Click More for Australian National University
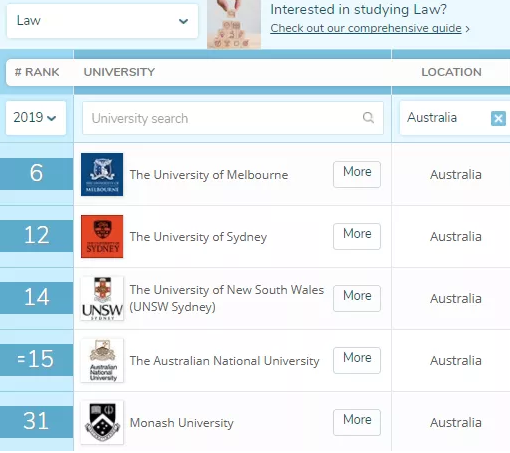The height and width of the screenshot is (453, 510). [x=357, y=360]
